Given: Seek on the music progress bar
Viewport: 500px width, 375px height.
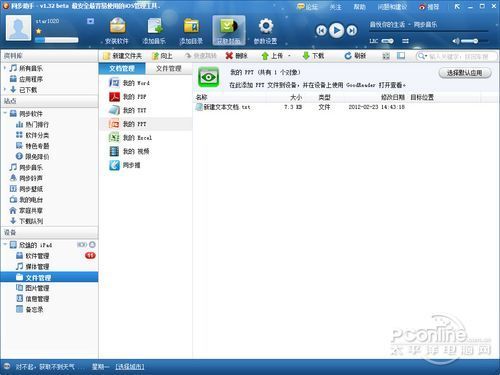Looking at the screenshot, I should (429, 32).
